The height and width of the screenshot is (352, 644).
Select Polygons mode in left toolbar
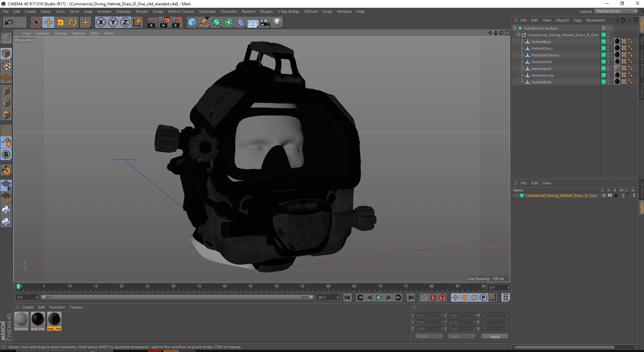click(6, 115)
